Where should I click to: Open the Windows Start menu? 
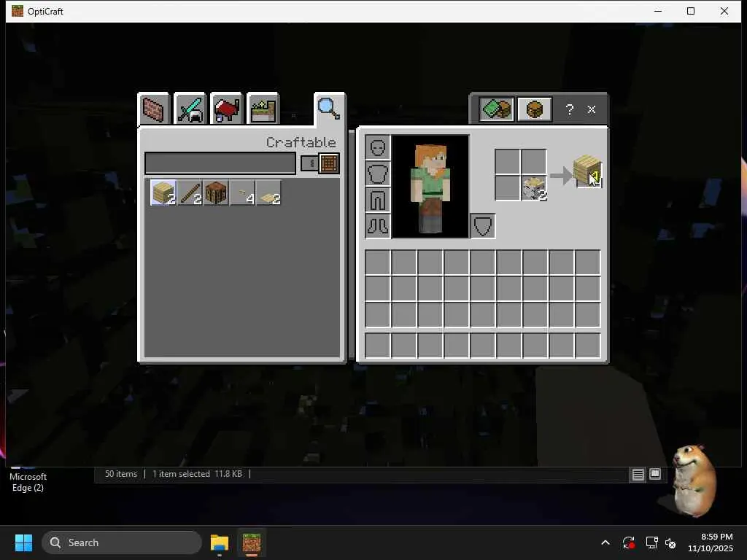(23, 542)
